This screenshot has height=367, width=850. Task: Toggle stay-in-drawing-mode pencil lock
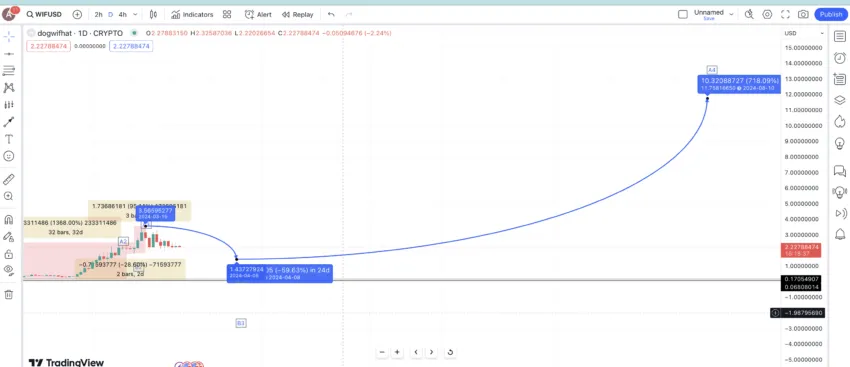point(9,236)
